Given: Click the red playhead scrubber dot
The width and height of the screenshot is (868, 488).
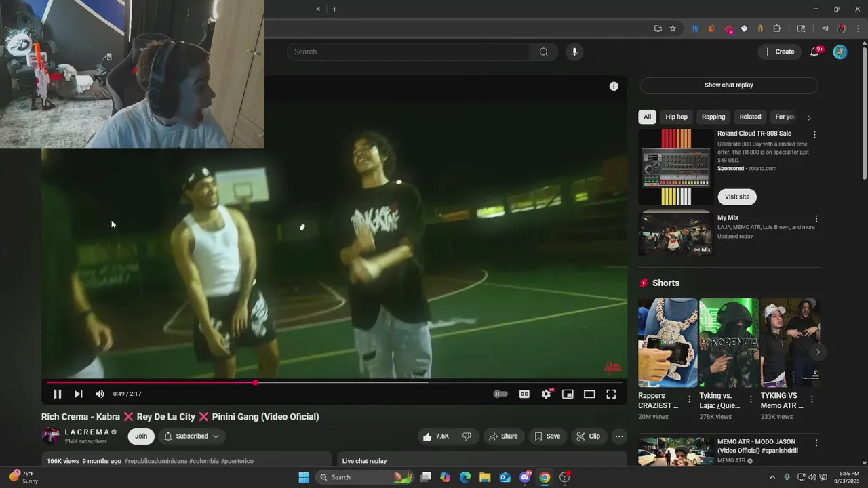Looking at the screenshot, I should pos(256,382).
